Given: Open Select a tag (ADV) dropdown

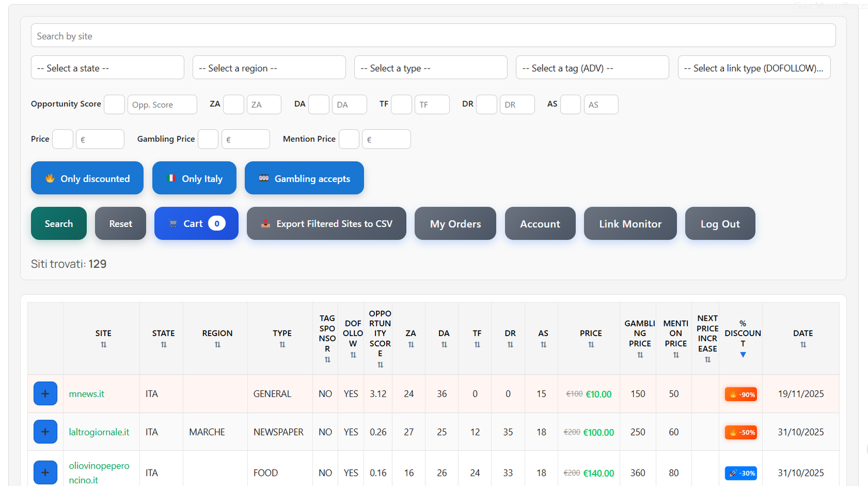Looking at the screenshot, I should pos(592,68).
